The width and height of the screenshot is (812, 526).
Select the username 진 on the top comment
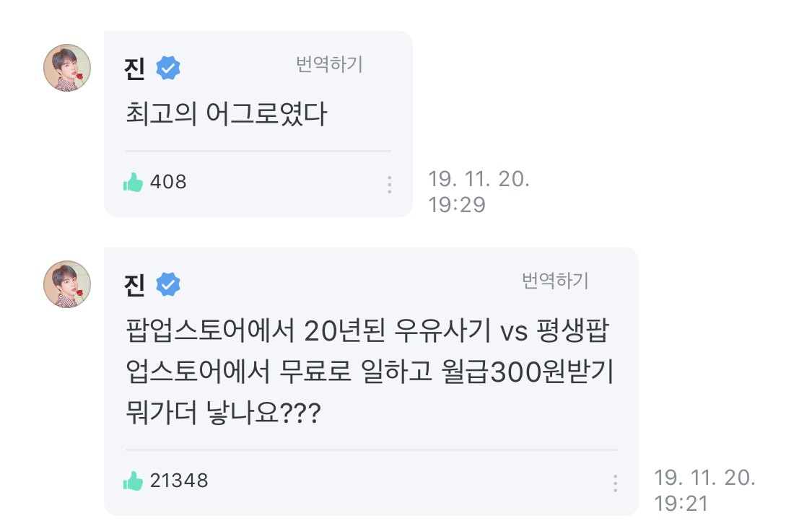(134, 66)
